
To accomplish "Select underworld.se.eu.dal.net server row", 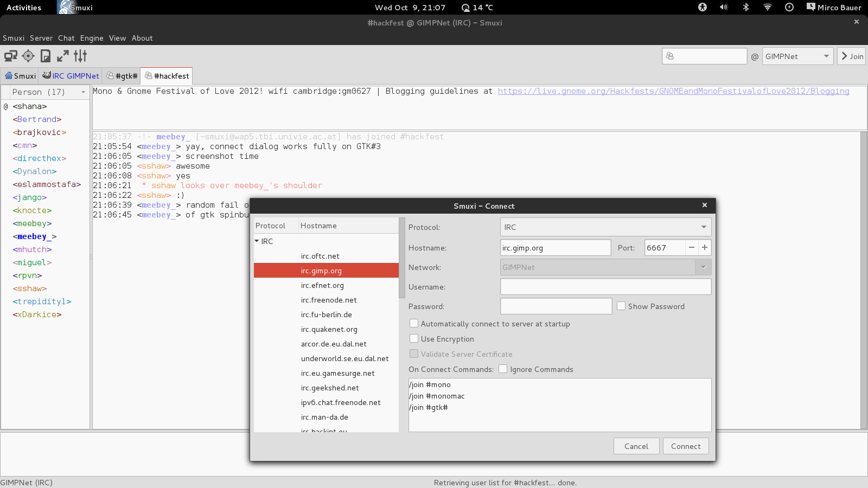I will [326, 358].
